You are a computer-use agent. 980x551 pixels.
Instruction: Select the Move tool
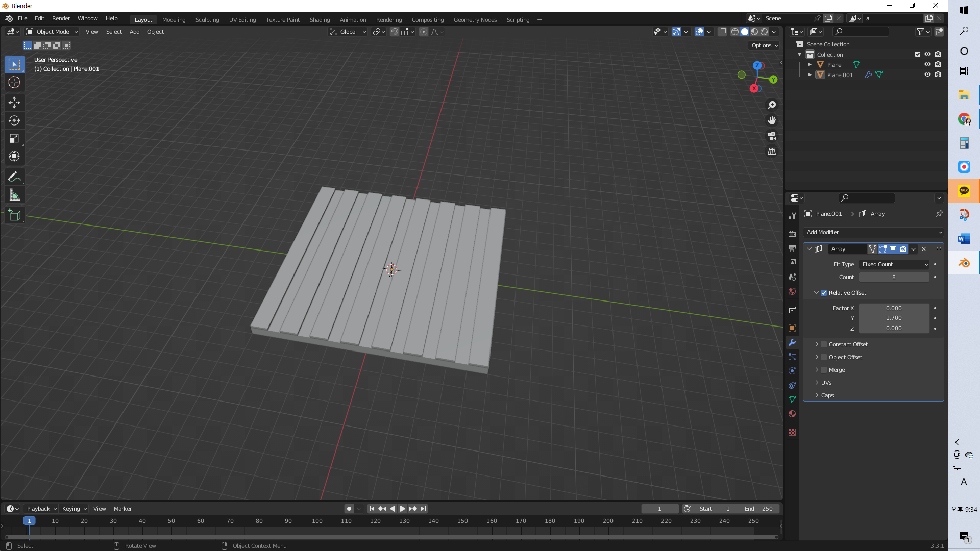(14, 103)
